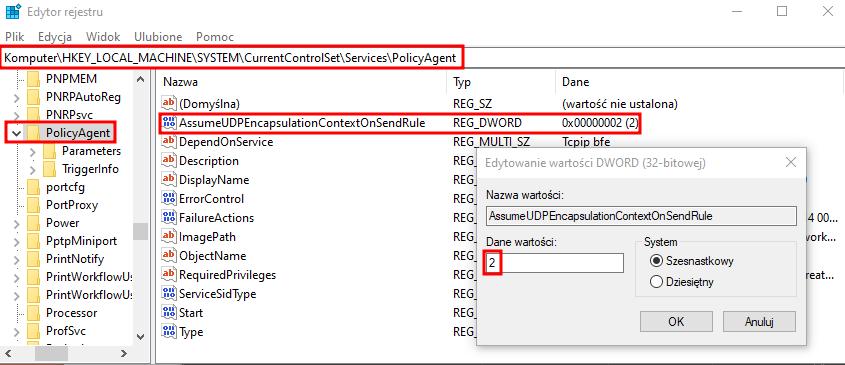This screenshot has width=845, height=365.
Task: Choose the Dziesiętny radio option
Action: (x=656, y=281)
